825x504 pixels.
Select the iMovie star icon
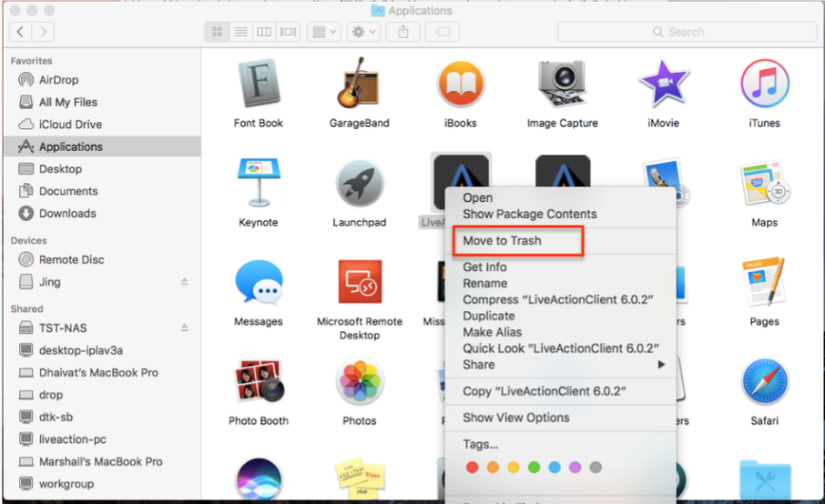663,83
